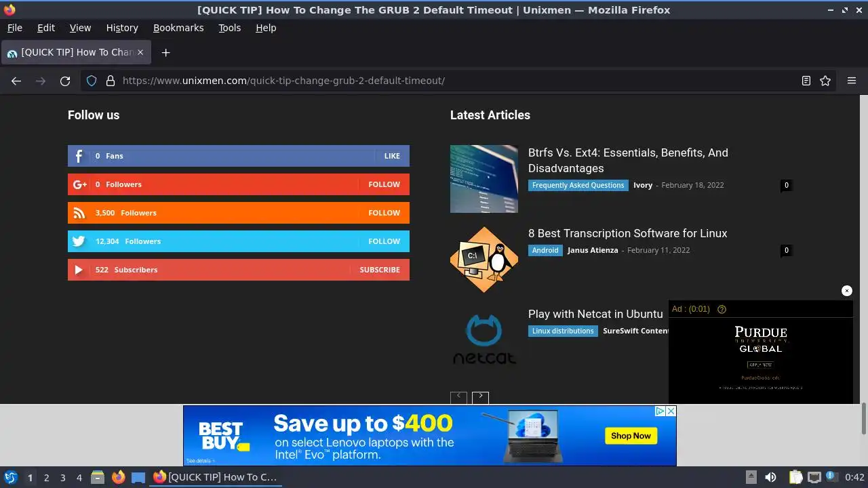Click the Android category tag
This screenshot has width=868, height=488.
(545, 250)
